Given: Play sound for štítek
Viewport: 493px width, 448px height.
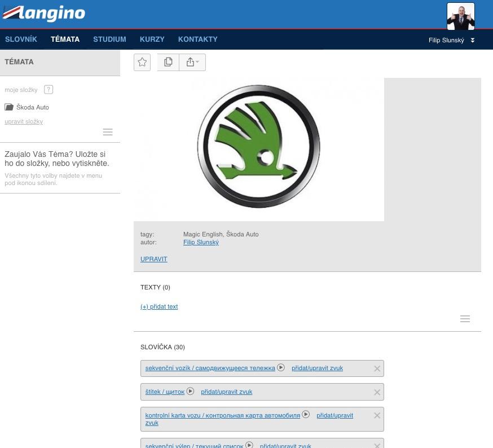Looking at the screenshot, I should pos(190,391).
